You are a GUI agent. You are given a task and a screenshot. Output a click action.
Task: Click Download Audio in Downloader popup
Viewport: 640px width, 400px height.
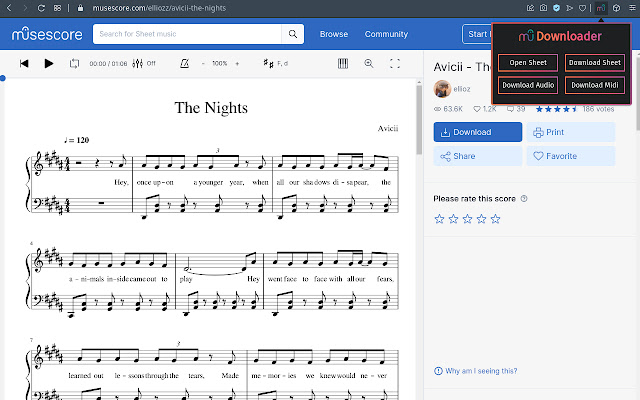[528, 85]
